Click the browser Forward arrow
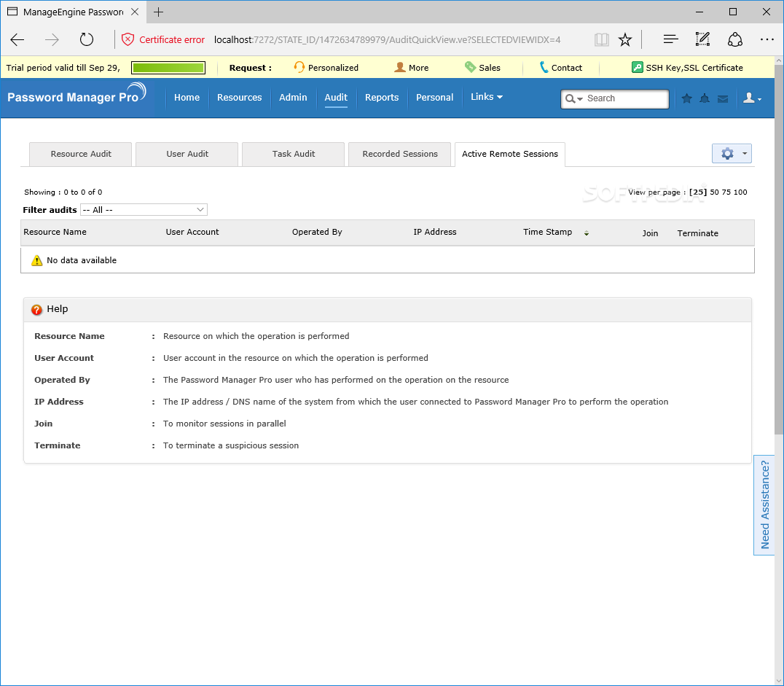The image size is (784, 686). click(52, 39)
